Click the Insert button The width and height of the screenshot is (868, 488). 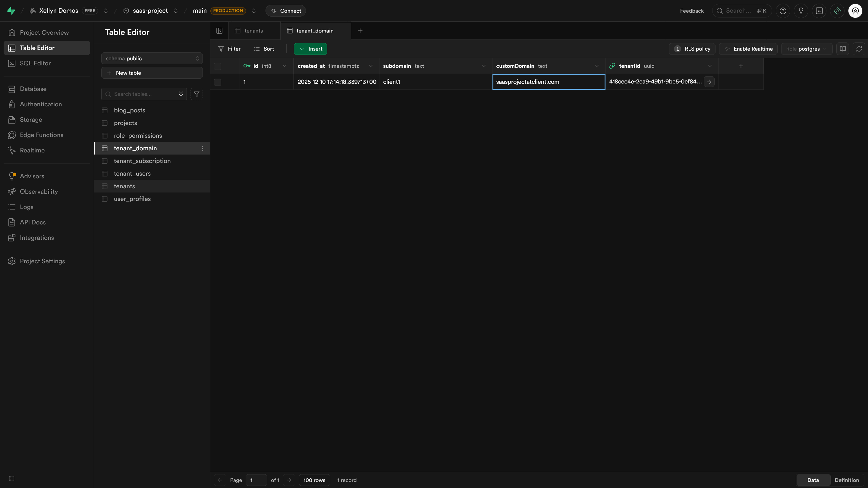pyautogui.click(x=310, y=49)
